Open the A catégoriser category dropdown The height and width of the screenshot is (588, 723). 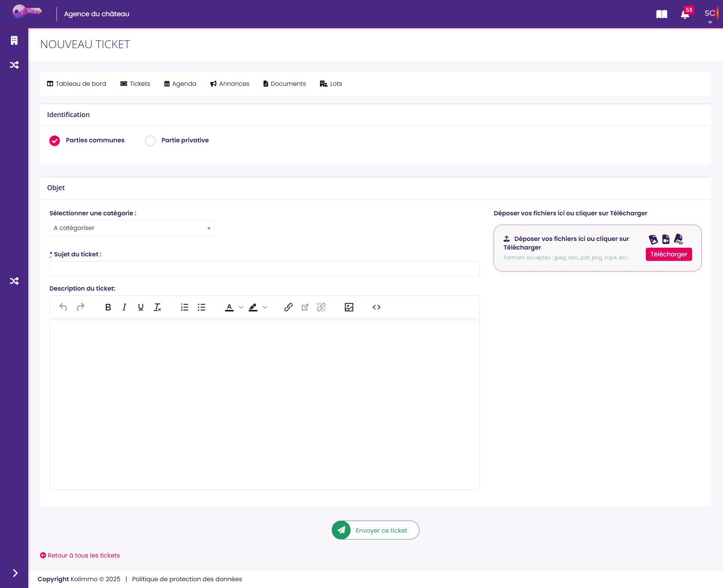coord(132,228)
